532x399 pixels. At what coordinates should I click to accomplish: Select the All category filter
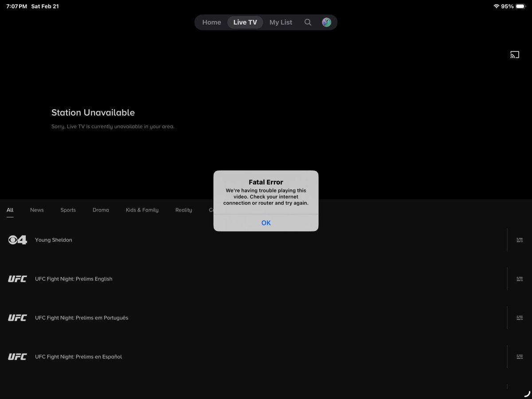[10, 210]
